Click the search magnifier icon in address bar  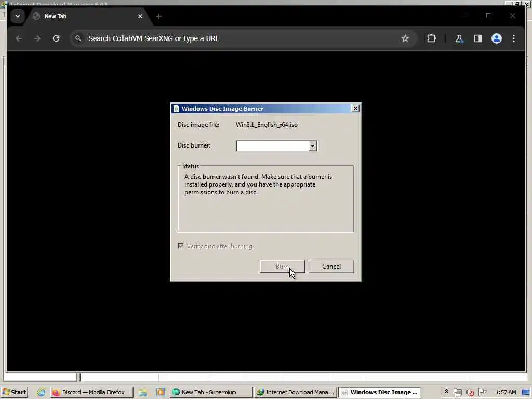coord(78,38)
